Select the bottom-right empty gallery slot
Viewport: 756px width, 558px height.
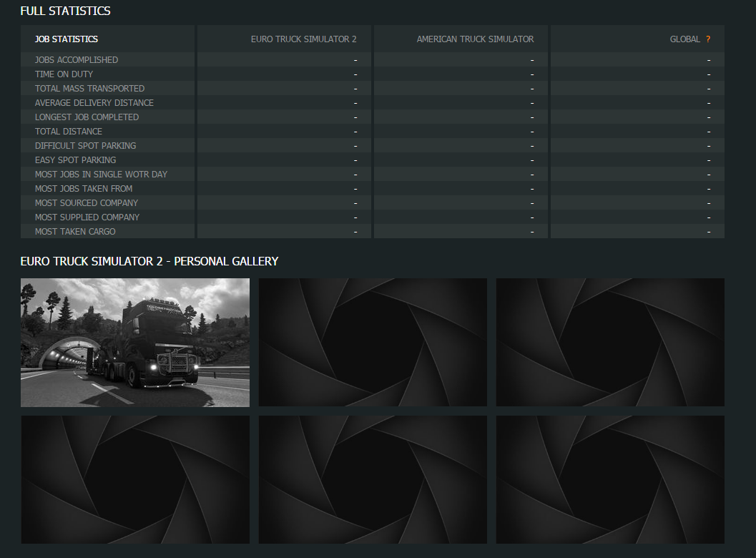[610, 480]
